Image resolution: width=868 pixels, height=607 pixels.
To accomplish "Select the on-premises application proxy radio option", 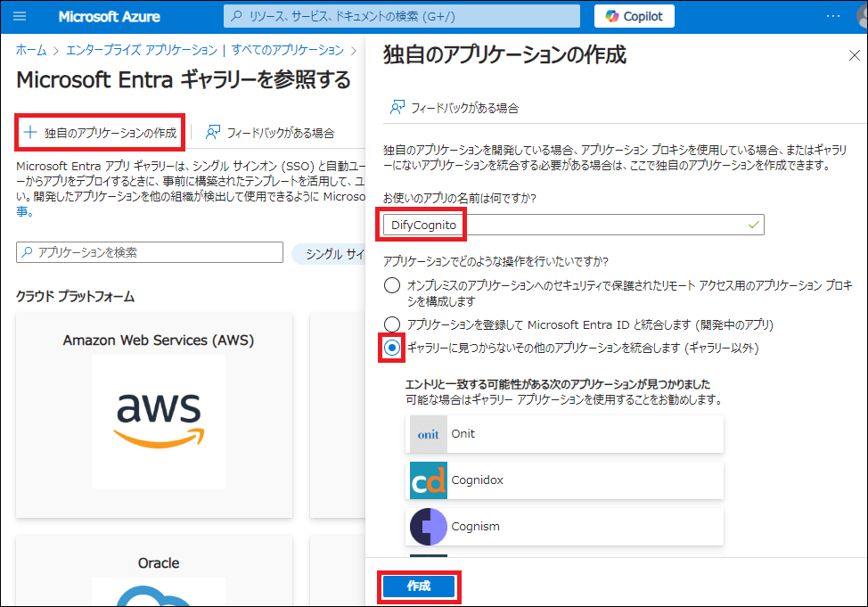I will pos(392,285).
